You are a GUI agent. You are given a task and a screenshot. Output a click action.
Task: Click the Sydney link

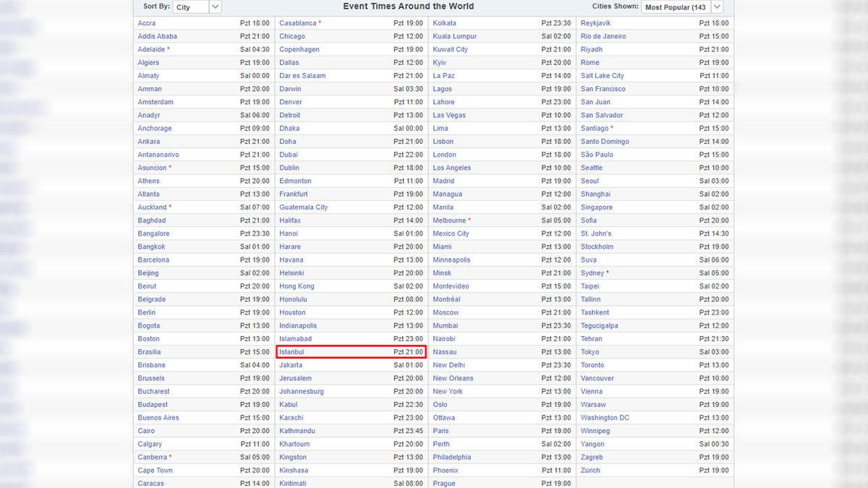(593, 273)
